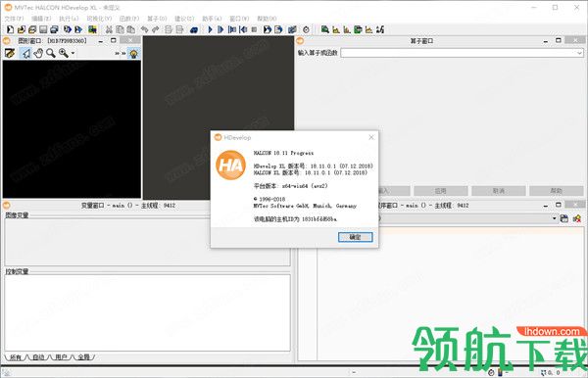Click the Read Image toolbar icon
This screenshot has width=588, height=378.
[x=92, y=29]
